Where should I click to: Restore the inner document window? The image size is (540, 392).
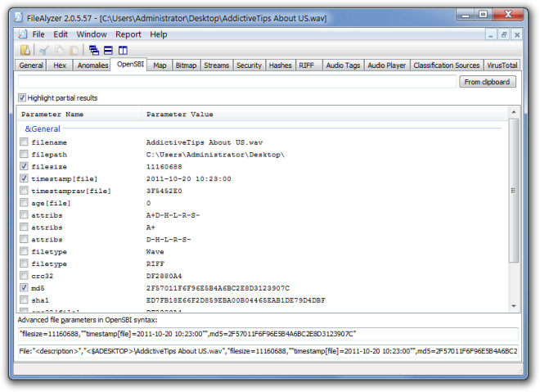[x=504, y=34]
